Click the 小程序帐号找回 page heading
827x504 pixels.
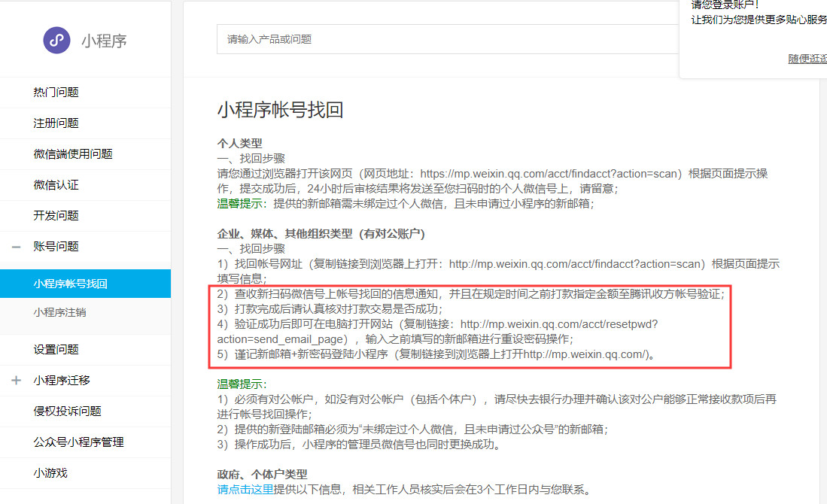pos(280,110)
